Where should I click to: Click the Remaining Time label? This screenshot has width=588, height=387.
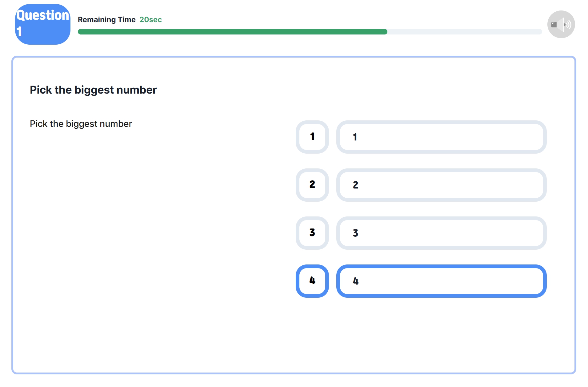tap(106, 20)
